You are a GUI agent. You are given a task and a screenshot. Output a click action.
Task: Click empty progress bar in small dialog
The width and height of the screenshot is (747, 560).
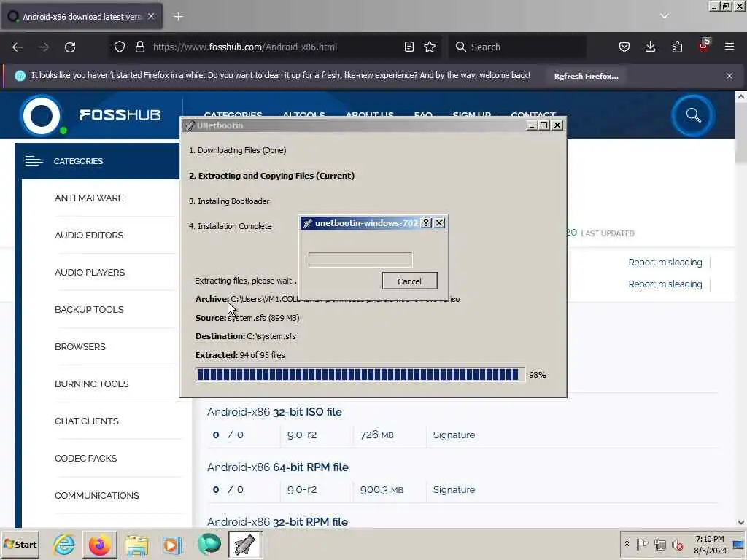(x=360, y=260)
